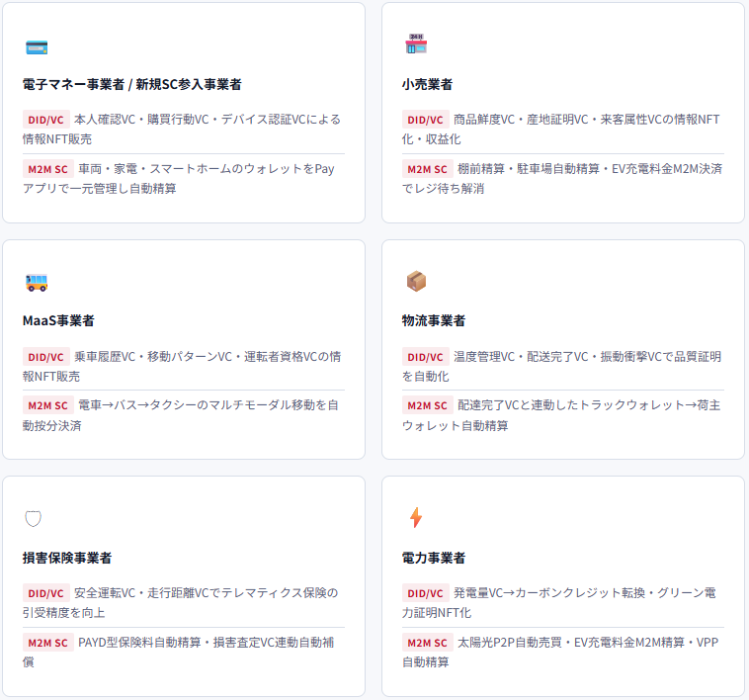Image resolution: width=749 pixels, height=700 pixels.
Task: Click the 損害保険事業者 heading
Action: 67,558
